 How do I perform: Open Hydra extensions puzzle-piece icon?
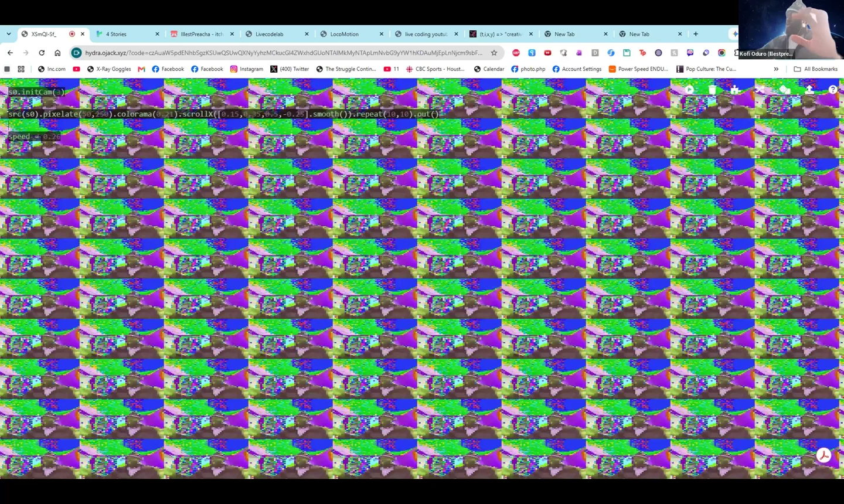click(735, 90)
